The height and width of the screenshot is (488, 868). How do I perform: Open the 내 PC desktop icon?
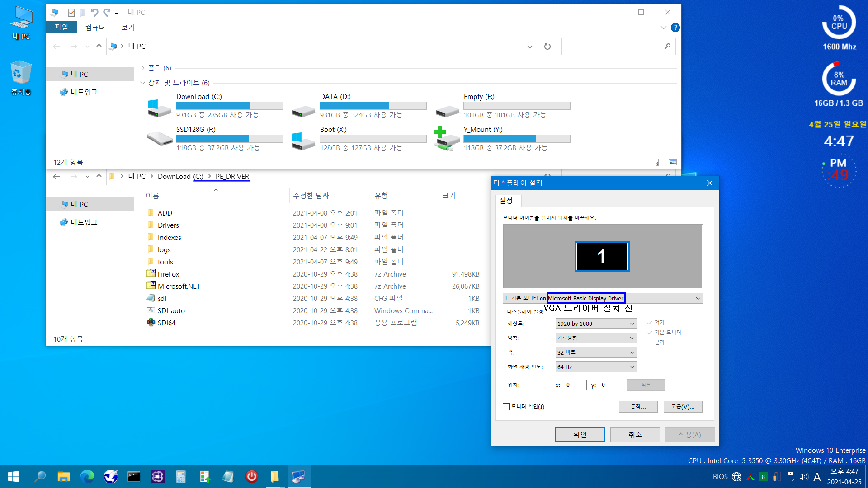coord(21,23)
